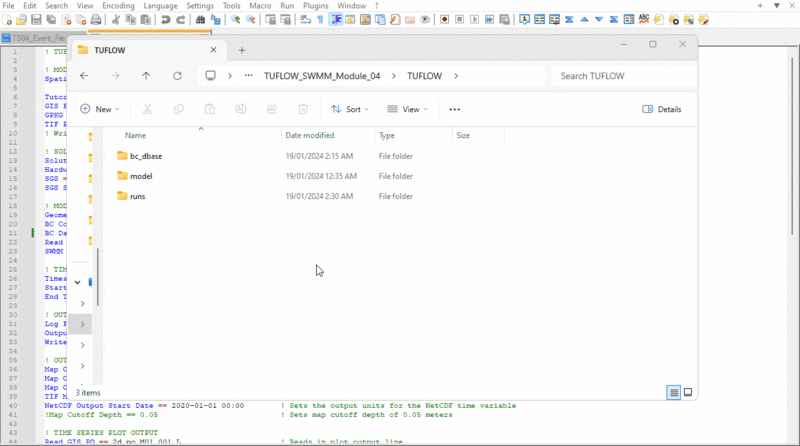This screenshot has width=800, height=446.
Task: Open the Encoding menu
Action: click(118, 5)
